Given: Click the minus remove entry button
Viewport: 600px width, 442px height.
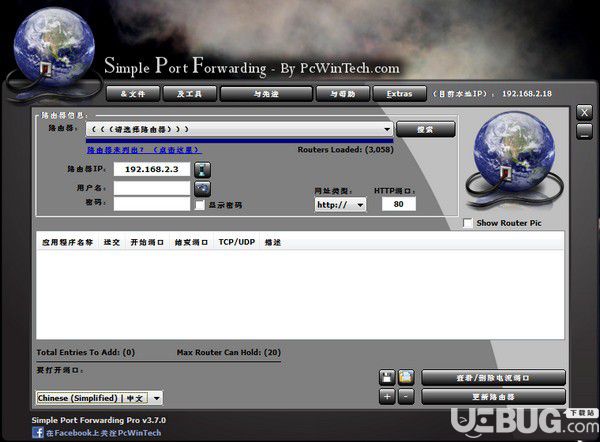Looking at the screenshot, I should (406, 396).
